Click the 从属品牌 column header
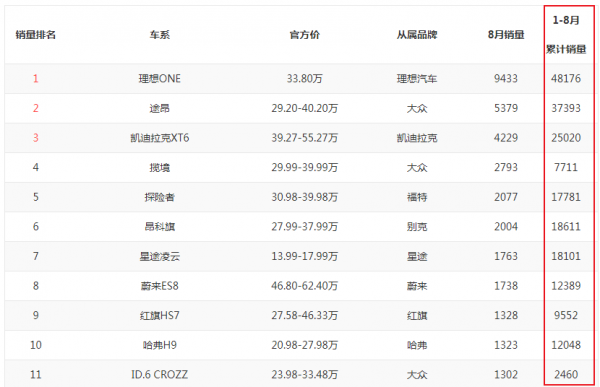 417,35
